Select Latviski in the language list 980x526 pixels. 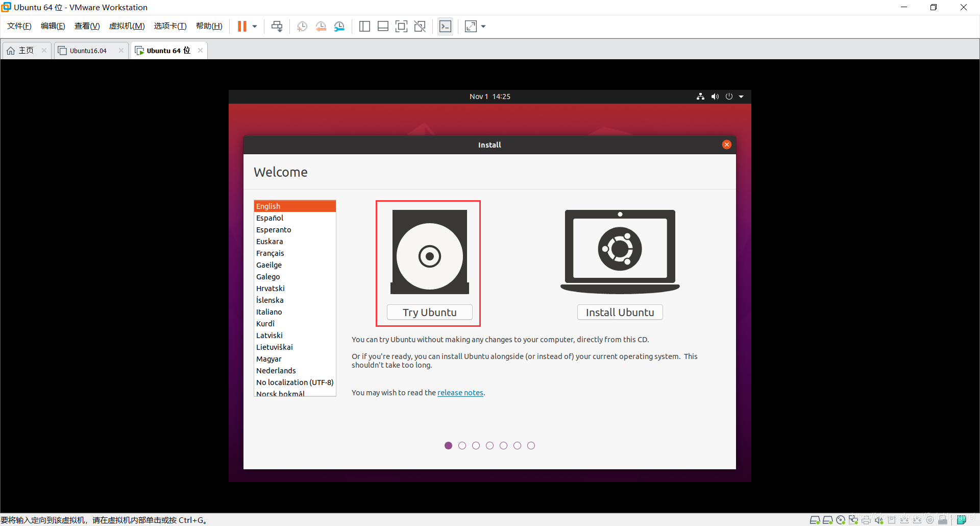tap(295, 336)
